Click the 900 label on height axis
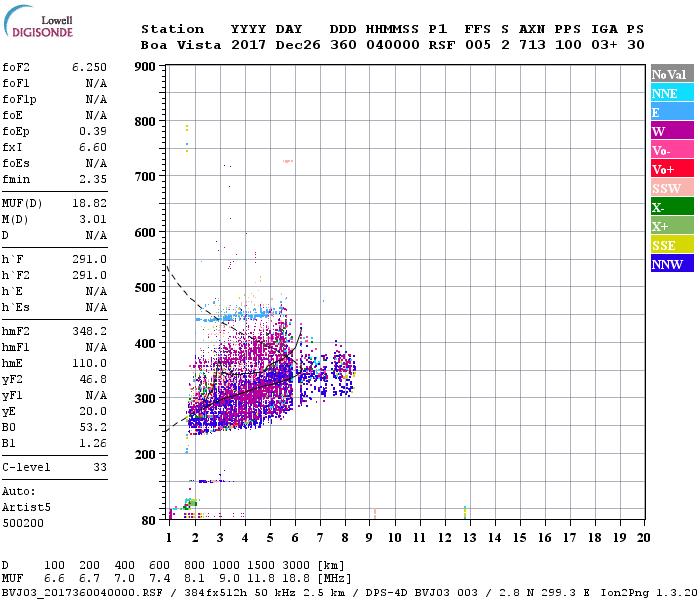 pyautogui.click(x=145, y=67)
